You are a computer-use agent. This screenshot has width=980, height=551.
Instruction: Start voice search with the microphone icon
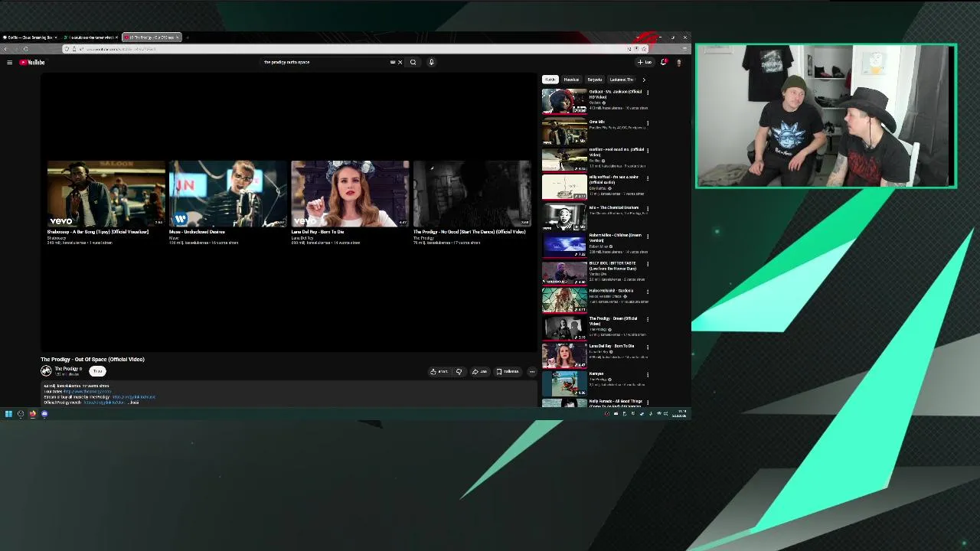(x=431, y=62)
